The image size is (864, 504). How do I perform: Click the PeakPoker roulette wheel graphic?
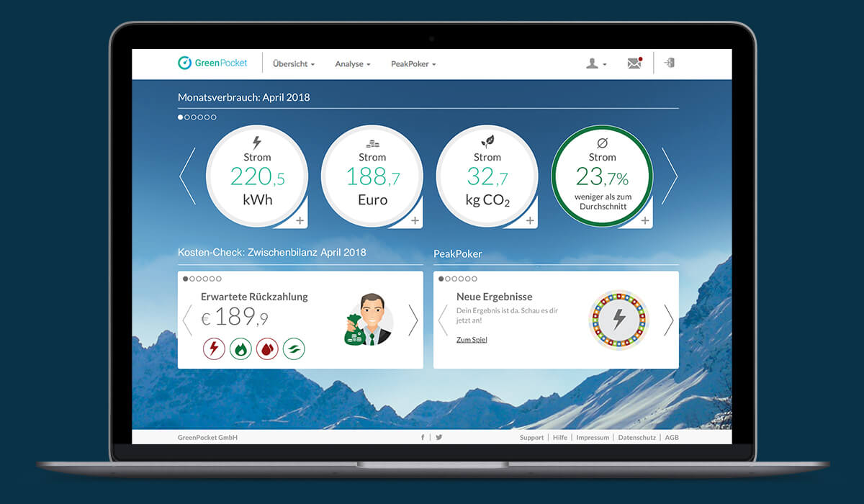click(x=618, y=320)
